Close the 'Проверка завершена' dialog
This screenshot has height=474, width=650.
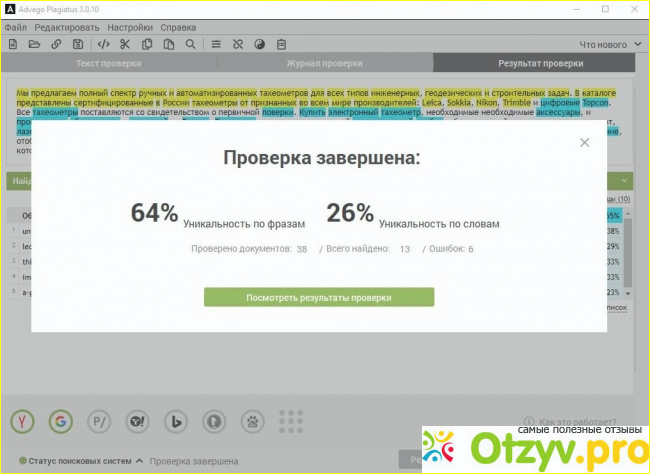(x=585, y=143)
